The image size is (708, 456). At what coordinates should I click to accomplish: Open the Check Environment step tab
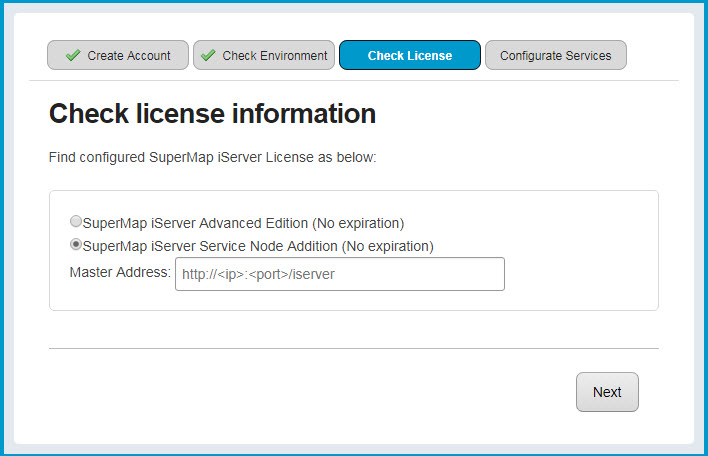[263, 56]
